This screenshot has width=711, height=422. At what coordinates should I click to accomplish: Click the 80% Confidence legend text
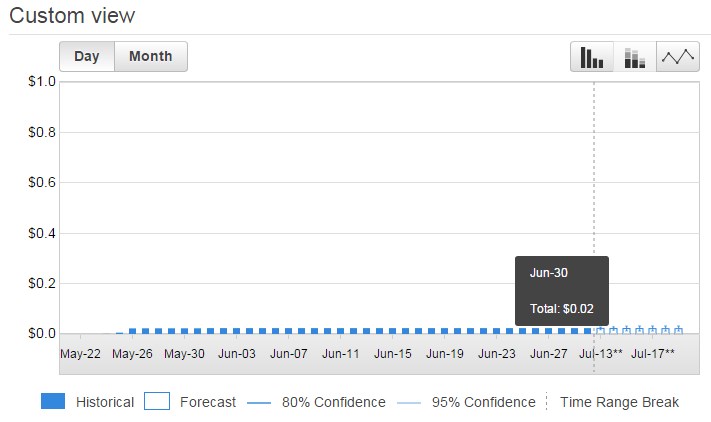coord(333,402)
